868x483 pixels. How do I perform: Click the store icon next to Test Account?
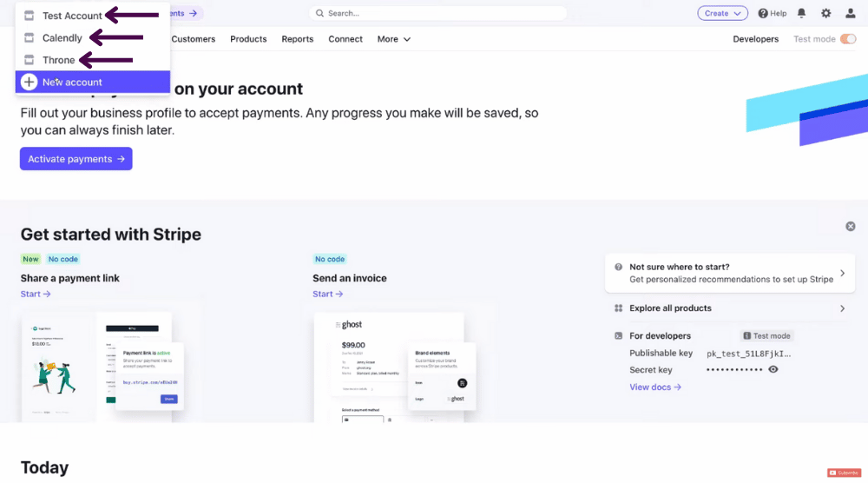point(29,16)
